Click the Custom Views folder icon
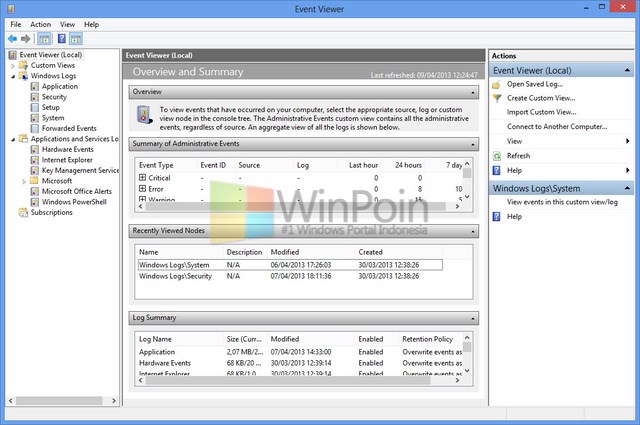Screen dimensions: 640x425 click(23, 65)
